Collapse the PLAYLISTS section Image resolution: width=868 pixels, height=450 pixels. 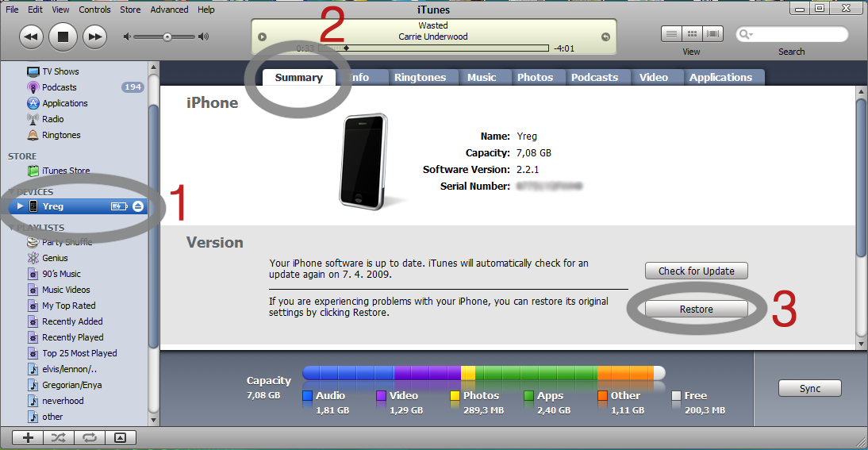[x=12, y=228]
